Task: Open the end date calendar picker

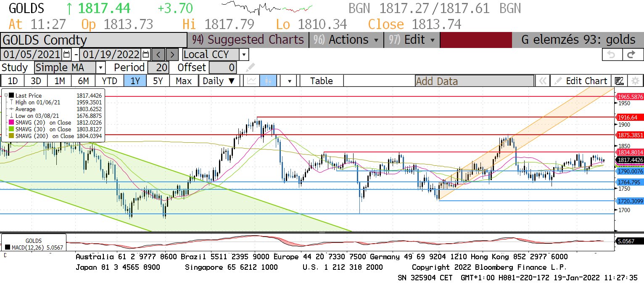Action: click(145, 55)
